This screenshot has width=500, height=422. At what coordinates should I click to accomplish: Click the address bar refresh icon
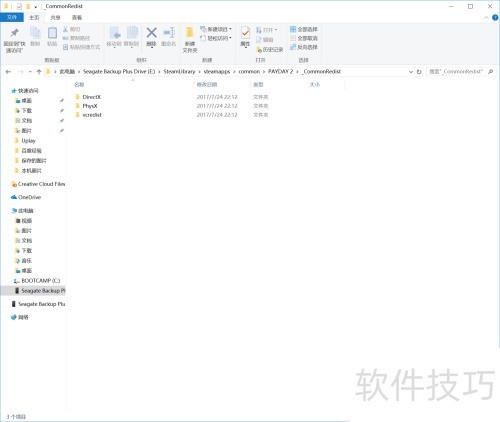coord(419,72)
